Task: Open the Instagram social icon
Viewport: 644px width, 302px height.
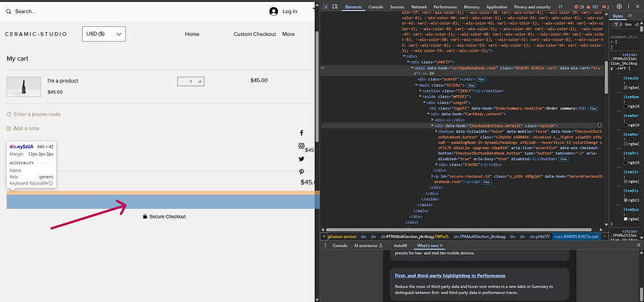Action: click(x=301, y=146)
